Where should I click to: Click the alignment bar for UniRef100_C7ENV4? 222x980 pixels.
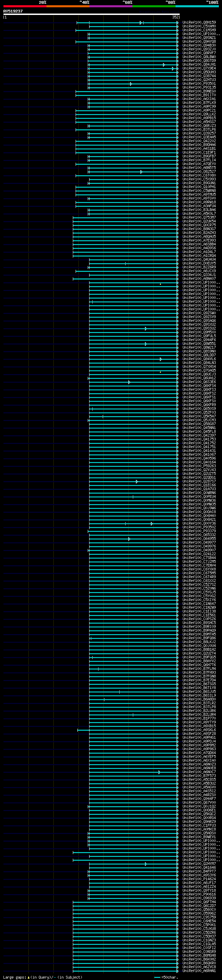(x=134, y=566)
